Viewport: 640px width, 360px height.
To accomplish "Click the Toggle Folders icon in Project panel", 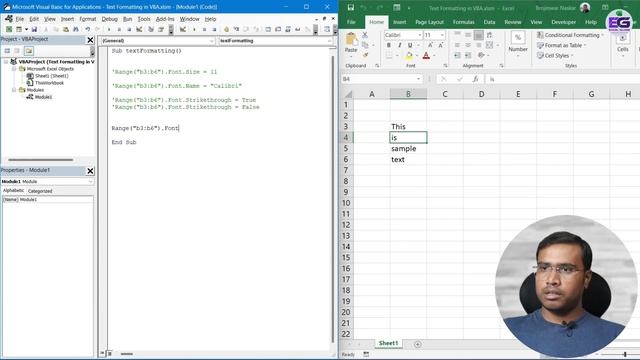I will tap(29, 51).
